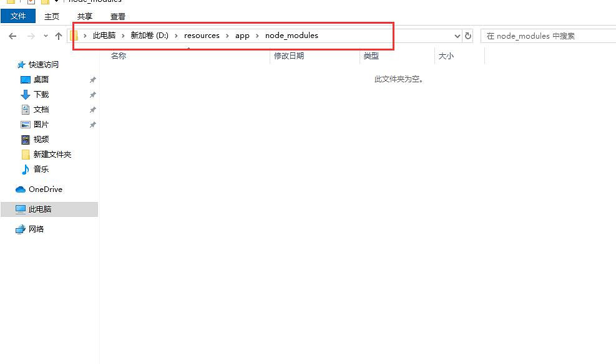
Task: Click the OneDrive cloud icon in sidebar
Action: [x=21, y=189]
